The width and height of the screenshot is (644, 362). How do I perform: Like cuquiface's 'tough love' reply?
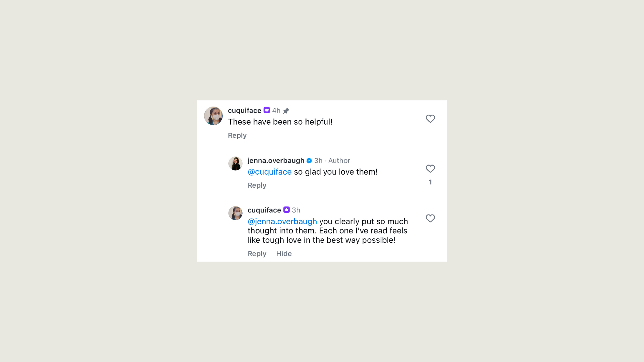[x=430, y=218]
